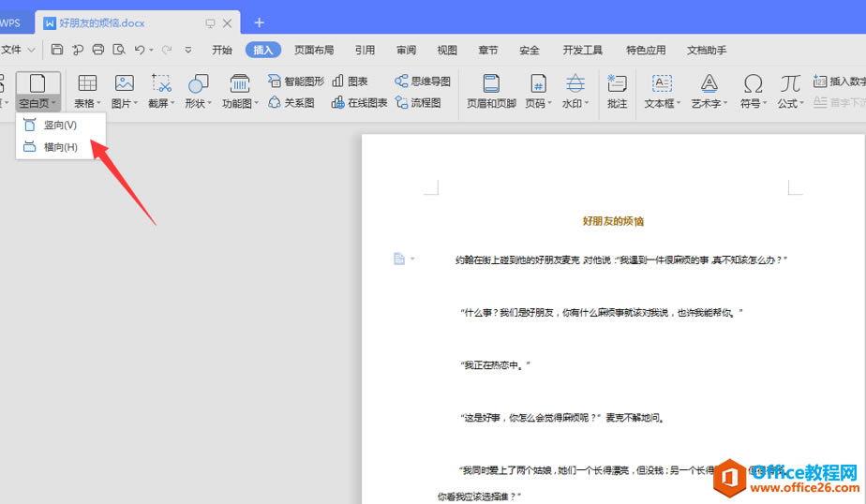
Task: Click the 水印 watermark icon
Action: click(575, 83)
